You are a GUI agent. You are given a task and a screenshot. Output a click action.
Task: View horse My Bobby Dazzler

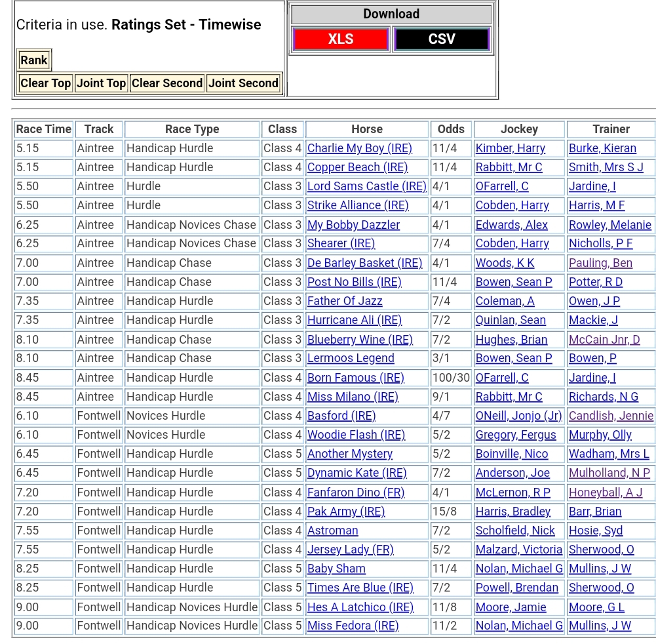[x=353, y=225]
